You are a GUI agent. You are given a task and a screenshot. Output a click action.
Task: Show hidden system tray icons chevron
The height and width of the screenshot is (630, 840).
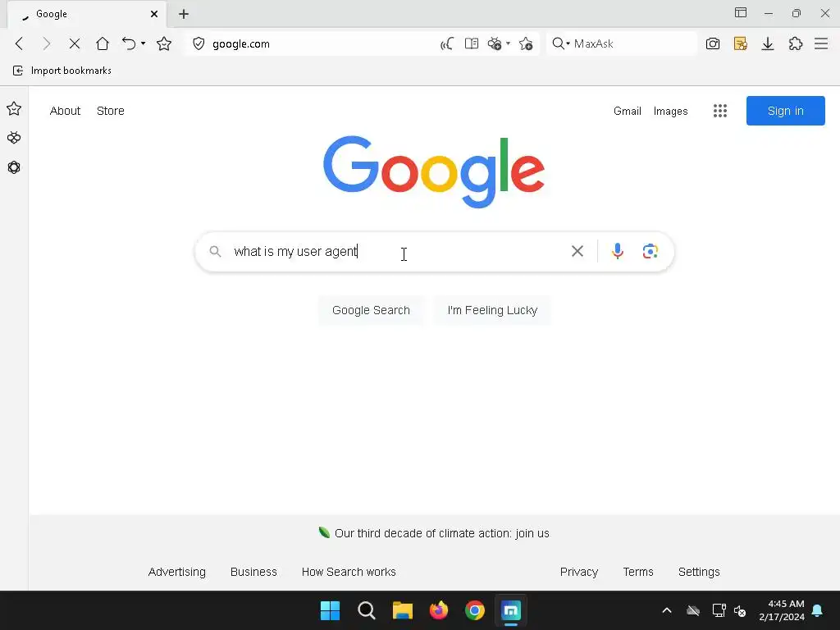pyautogui.click(x=666, y=610)
